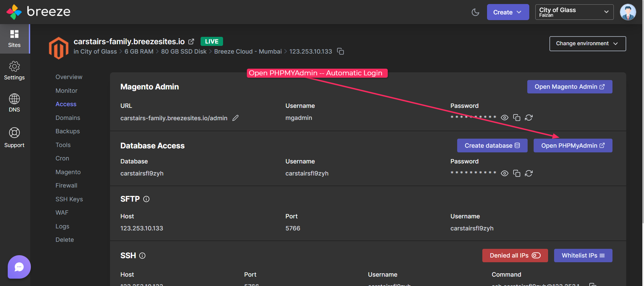Reveal Database password eye icon
The image size is (644, 286).
click(x=504, y=173)
